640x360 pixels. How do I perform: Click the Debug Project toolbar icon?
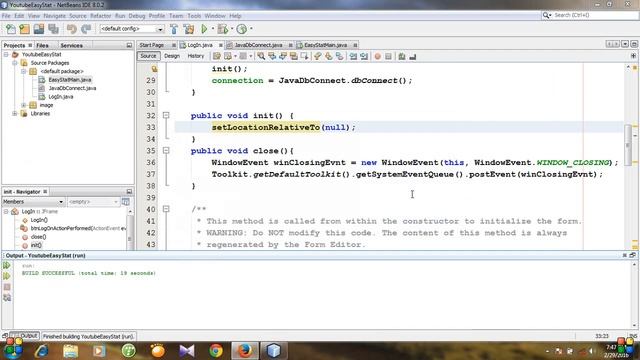pos(223,29)
